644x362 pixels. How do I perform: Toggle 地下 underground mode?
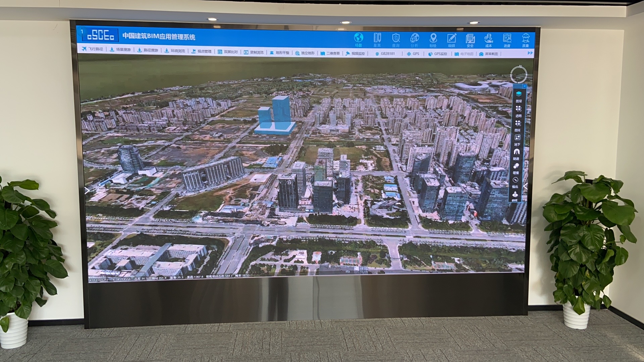517,138
